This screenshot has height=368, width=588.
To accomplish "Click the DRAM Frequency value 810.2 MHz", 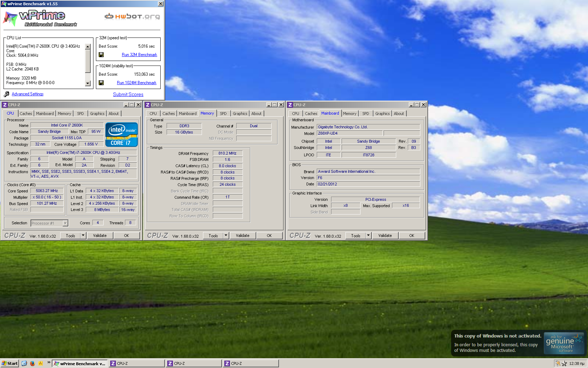I will pos(227,153).
